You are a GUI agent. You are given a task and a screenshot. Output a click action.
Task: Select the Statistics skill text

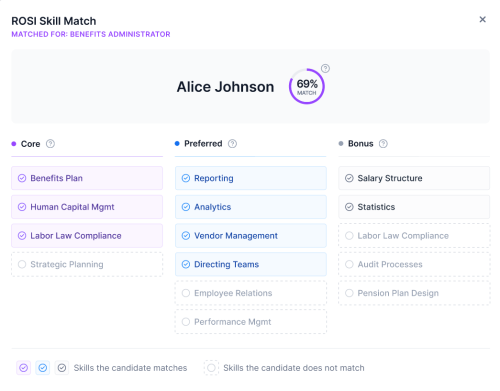pos(376,207)
